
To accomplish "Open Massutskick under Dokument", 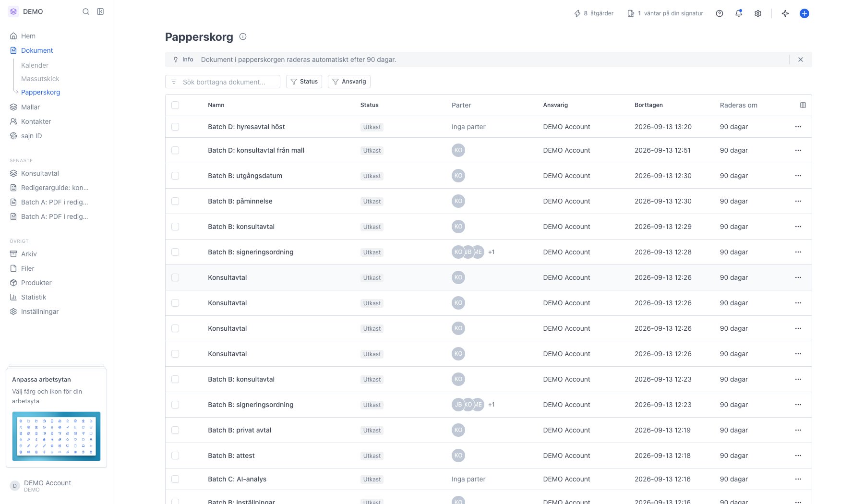I will 40,79.
